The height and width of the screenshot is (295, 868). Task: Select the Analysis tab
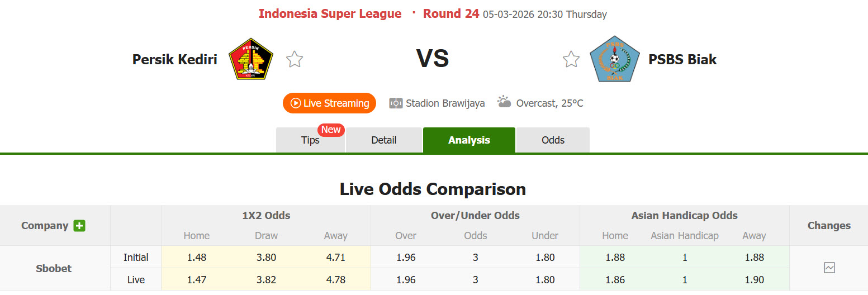pyautogui.click(x=469, y=140)
